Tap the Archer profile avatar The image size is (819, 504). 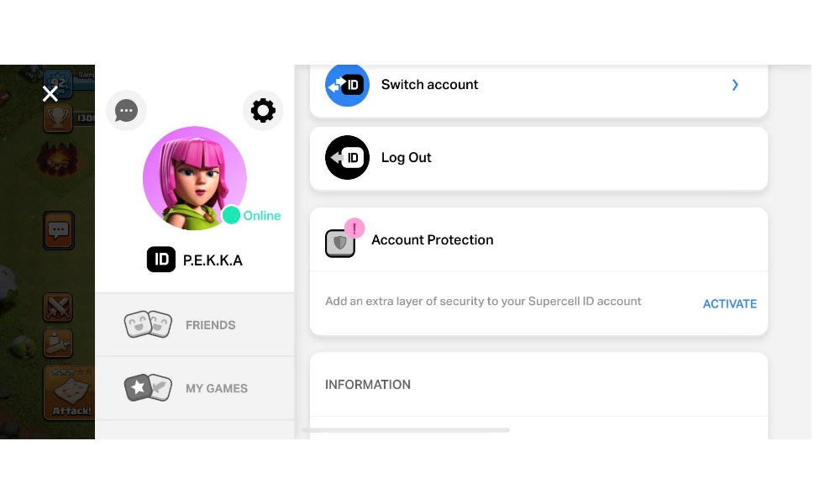pos(195,178)
